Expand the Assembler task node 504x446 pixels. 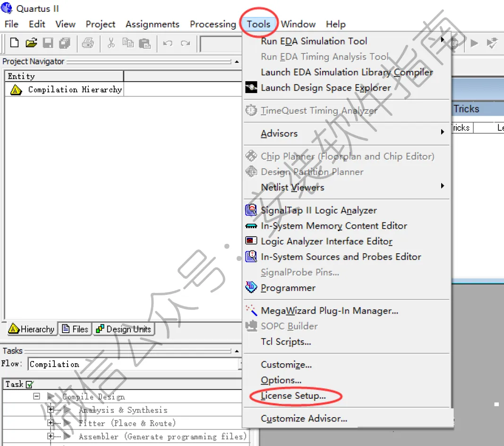[x=51, y=436]
